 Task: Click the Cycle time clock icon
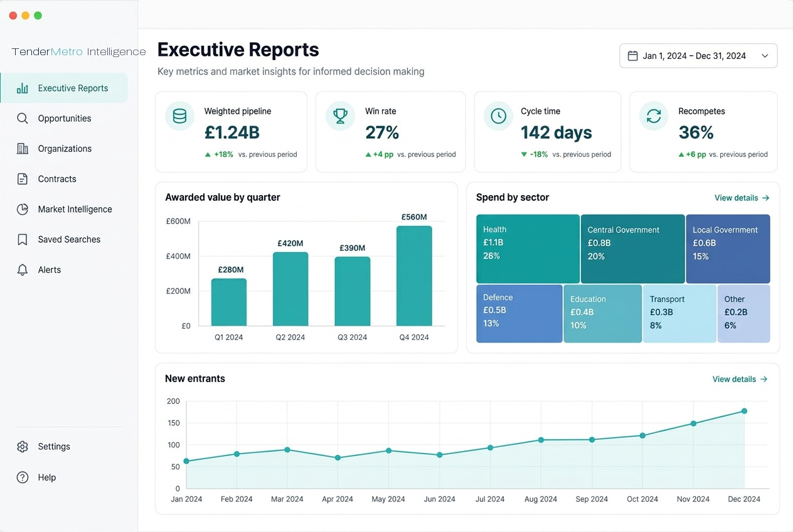pyautogui.click(x=498, y=116)
